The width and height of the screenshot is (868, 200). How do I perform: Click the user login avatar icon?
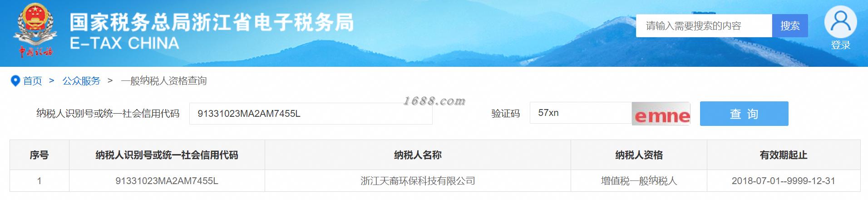point(840,22)
